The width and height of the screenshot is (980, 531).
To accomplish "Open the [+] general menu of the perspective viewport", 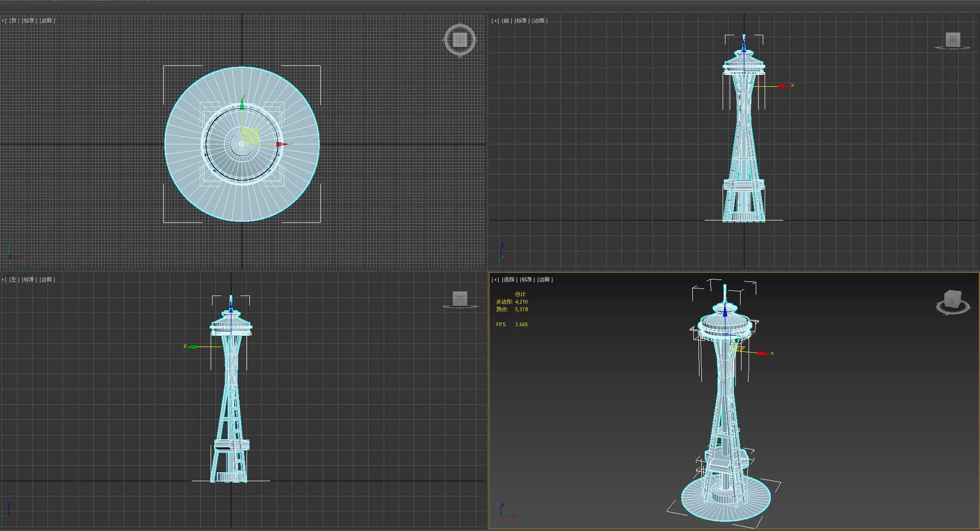I will coord(495,280).
